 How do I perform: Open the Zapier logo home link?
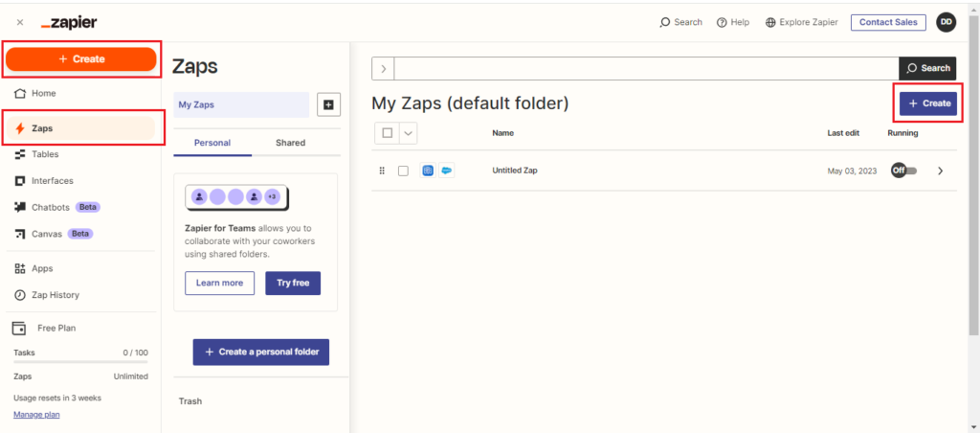pyautogui.click(x=69, y=23)
